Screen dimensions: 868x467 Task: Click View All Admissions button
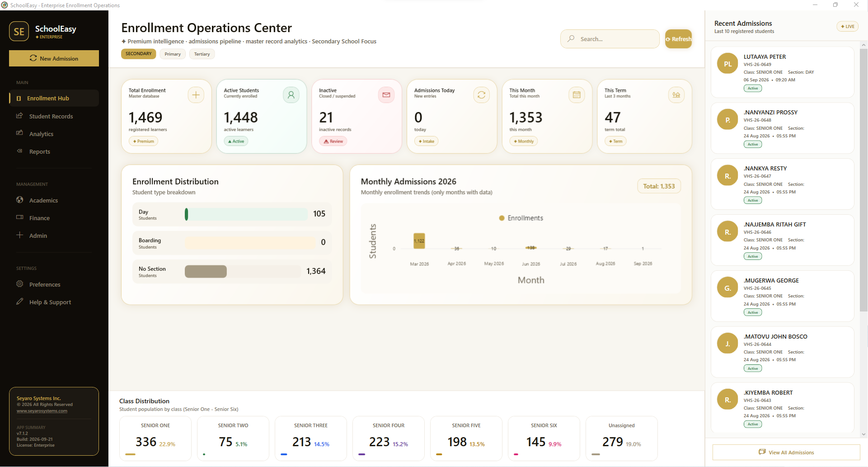pos(786,452)
